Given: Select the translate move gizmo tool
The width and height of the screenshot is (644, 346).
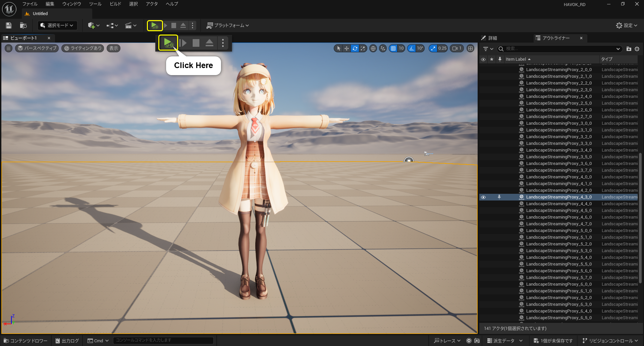Looking at the screenshot, I should (x=346, y=48).
